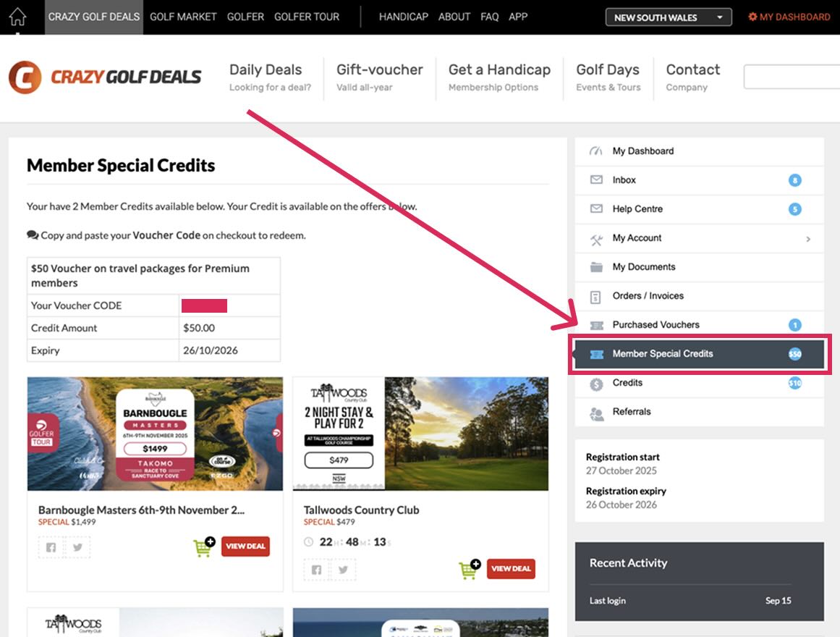Screen dimensions: 840x637
Task: Click the My Dashboard gauge icon
Action: click(x=596, y=151)
